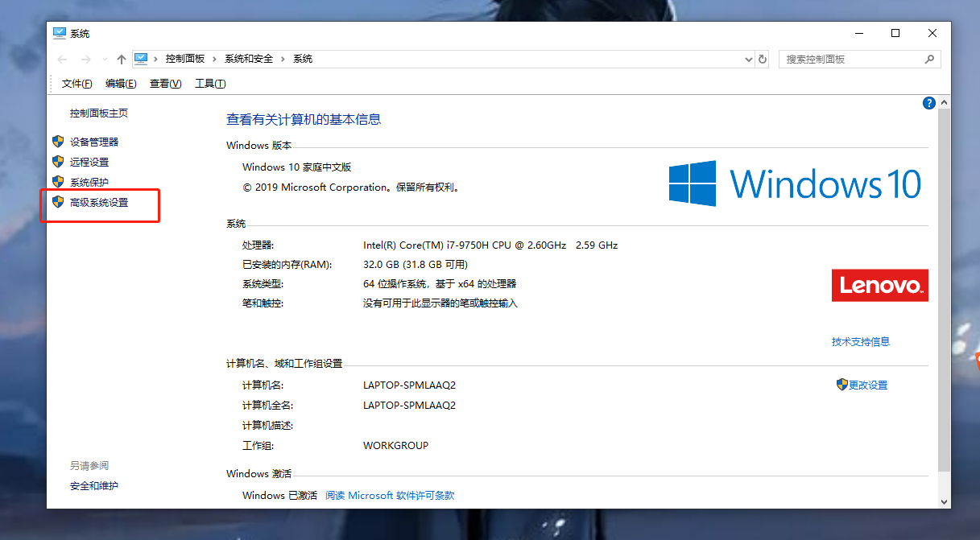
Task: Open the 文件(F) menu
Action: tap(77, 84)
